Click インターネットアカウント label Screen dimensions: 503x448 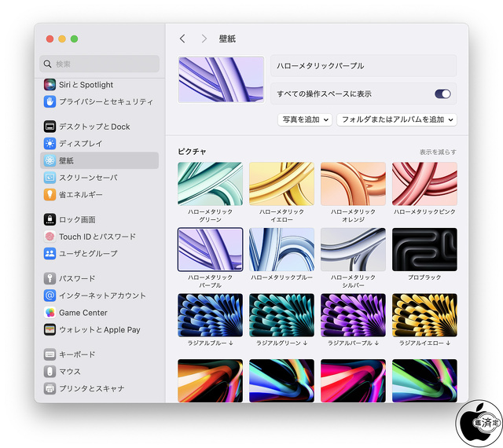[102, 296]
